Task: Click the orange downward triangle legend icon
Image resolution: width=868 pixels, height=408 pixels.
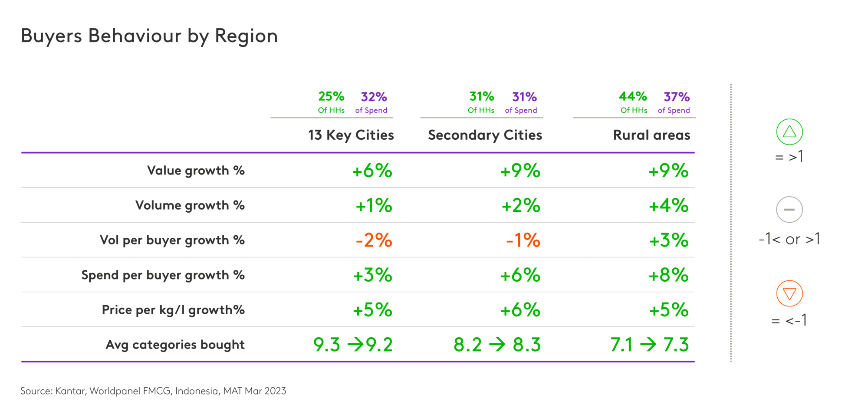Action: tap(789, 293)
